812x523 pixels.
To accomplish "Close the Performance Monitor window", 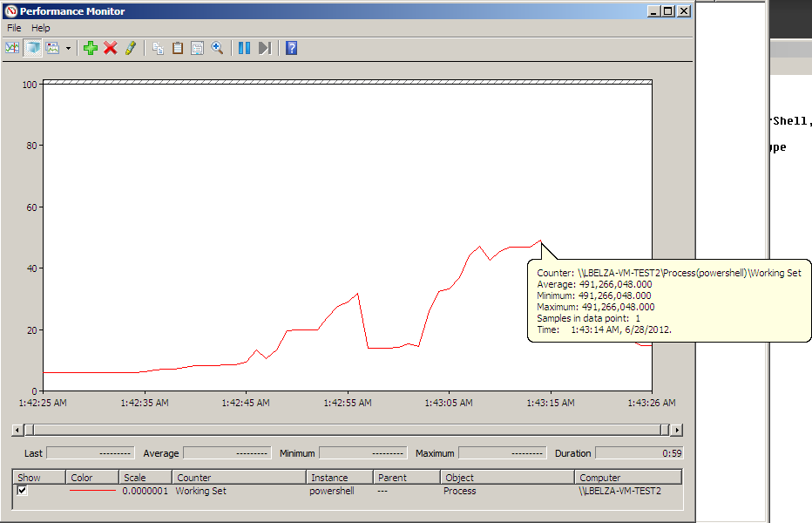I will [x=684, y=10].
